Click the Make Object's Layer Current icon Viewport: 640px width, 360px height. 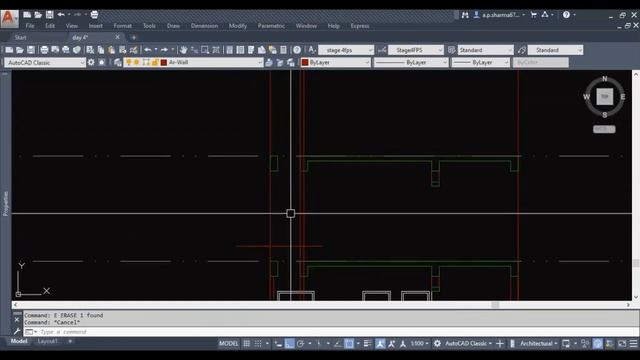tap(269, 62)
